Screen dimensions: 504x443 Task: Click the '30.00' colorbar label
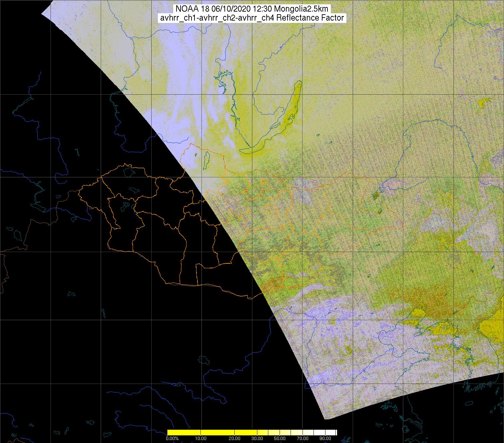point(257,438)
